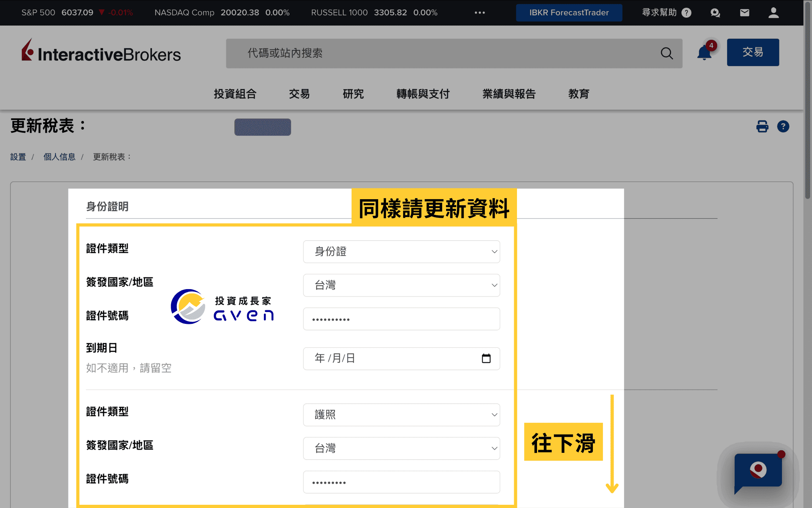Click the 個人信息 breadcrumb link
This screenshot has height=508, width=812.
pos(59,157)
